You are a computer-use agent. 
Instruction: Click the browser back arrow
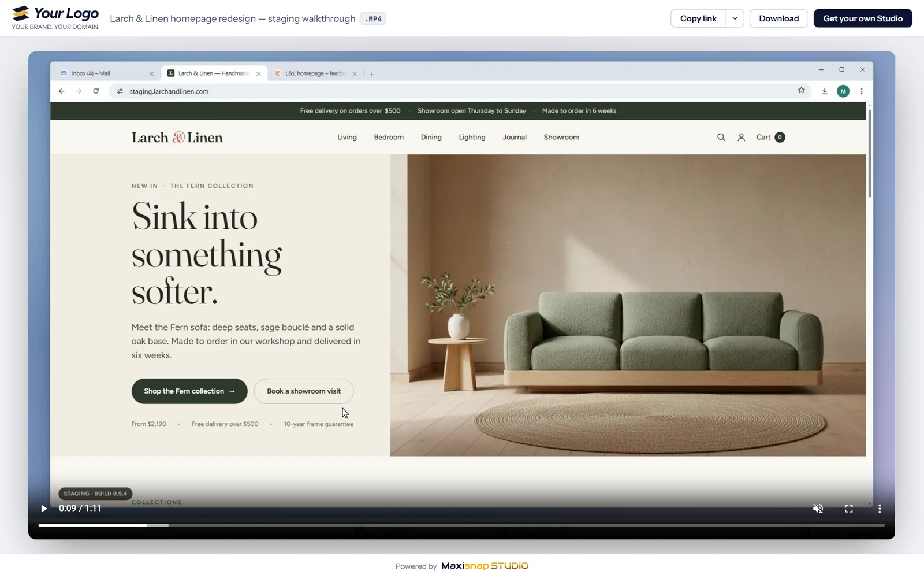tap(62, 91)
